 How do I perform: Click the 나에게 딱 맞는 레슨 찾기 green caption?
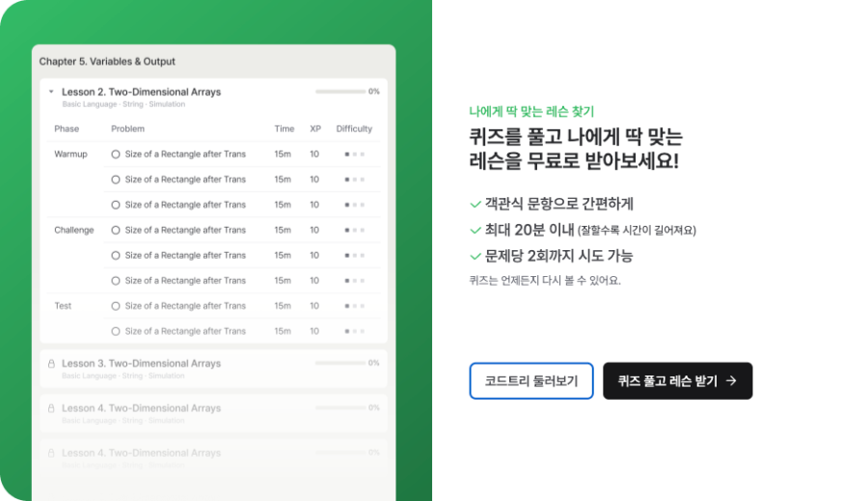(x=531, y=111)
